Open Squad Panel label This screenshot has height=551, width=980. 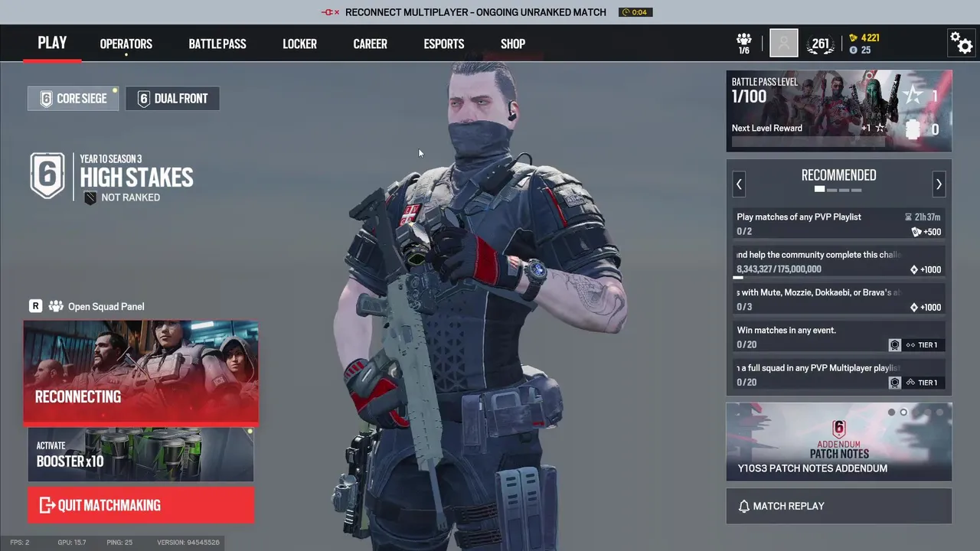click(106, 306)
